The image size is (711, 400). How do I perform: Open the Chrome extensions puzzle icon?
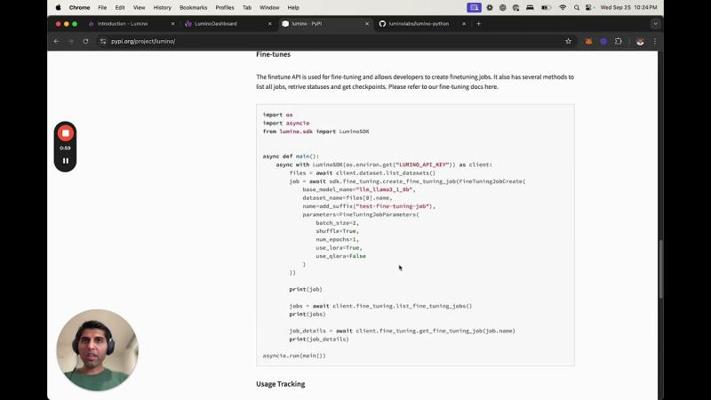pyautogui.click(x=618, y=41)
